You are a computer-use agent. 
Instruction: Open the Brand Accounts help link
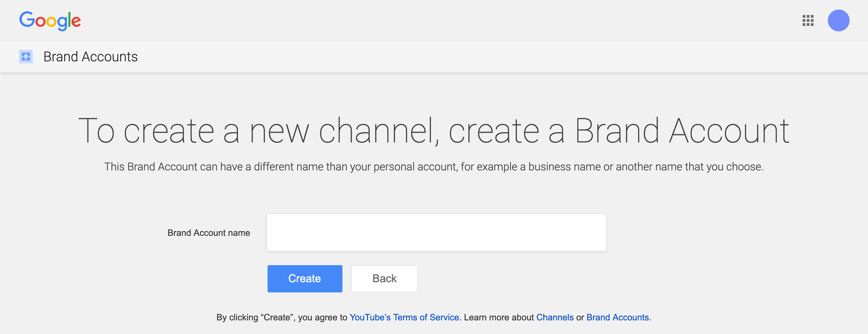(x=617, y=317)
